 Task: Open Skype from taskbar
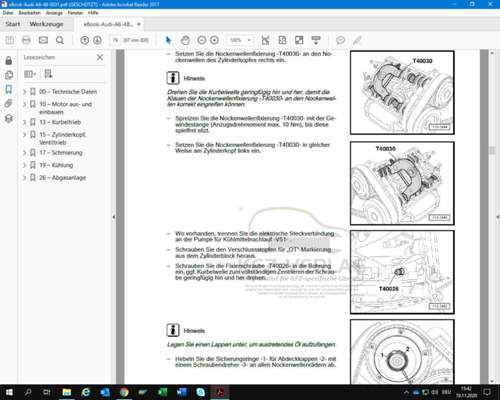(201, 392)
